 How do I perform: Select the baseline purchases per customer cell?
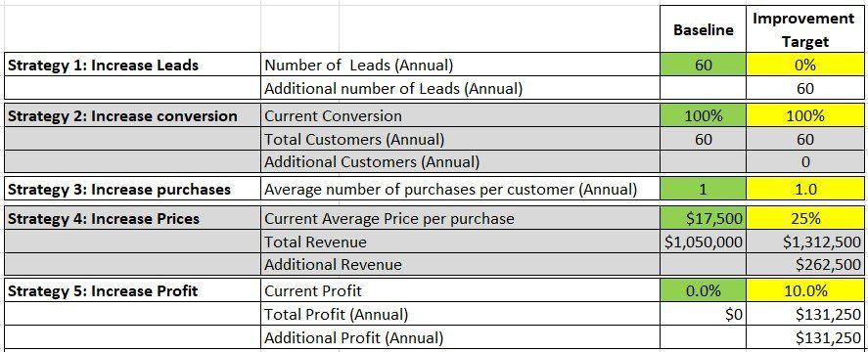[x=703, y=190]
